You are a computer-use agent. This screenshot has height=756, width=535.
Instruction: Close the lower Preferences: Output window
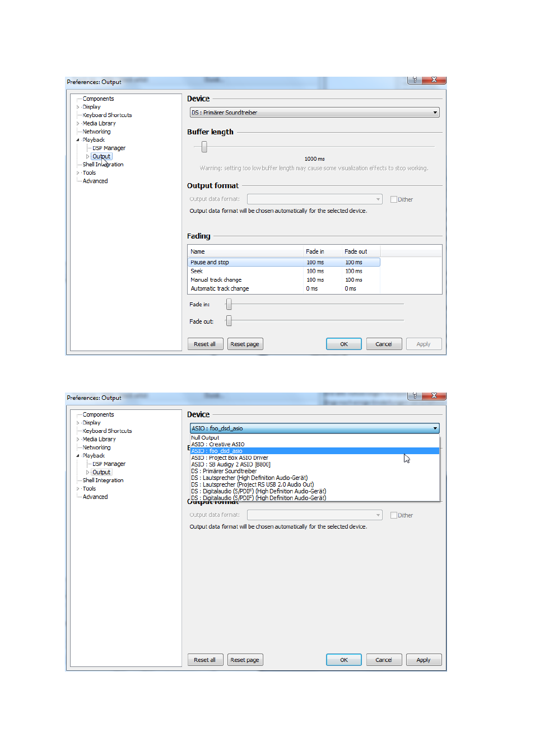click(434, 396)
